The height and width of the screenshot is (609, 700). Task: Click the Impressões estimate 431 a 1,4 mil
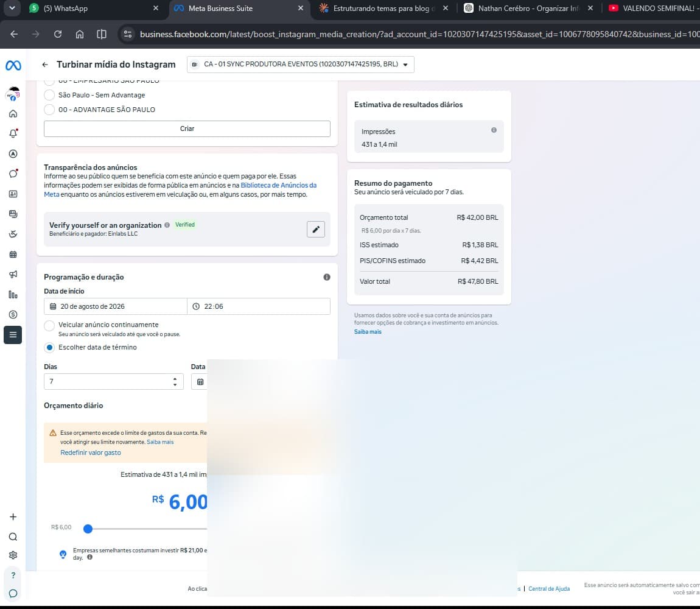coord(379,144)
